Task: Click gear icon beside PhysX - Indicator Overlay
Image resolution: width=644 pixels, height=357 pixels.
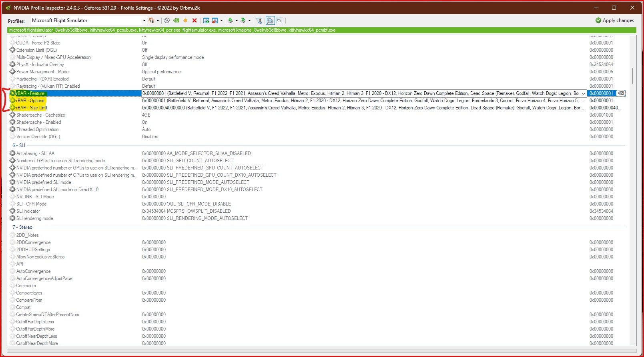Action: [x=12, y=65]
